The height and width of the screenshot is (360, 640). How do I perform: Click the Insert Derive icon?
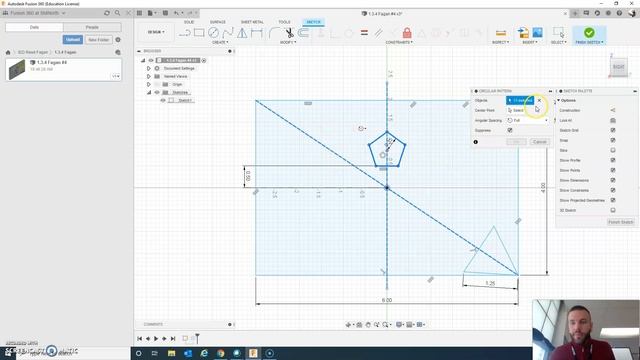click(523, 33)
